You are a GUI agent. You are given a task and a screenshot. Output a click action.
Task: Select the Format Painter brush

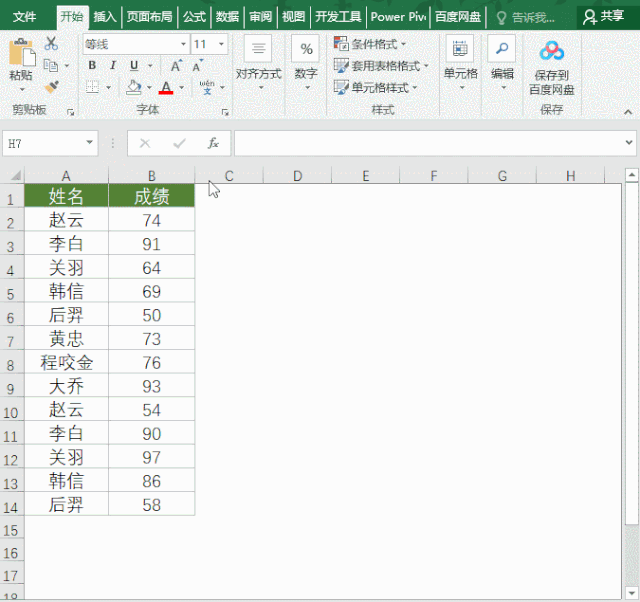52,87
